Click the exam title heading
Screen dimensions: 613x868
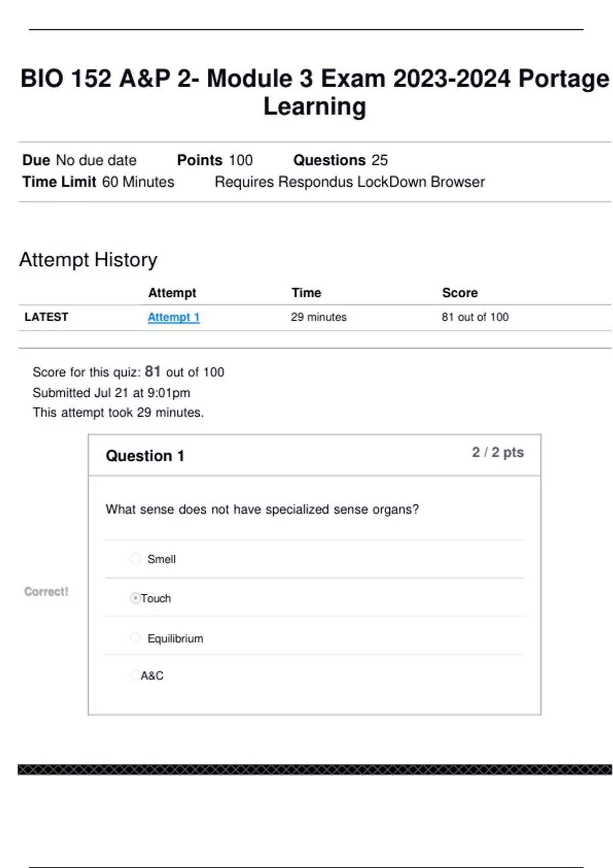[x=315, y=92]
